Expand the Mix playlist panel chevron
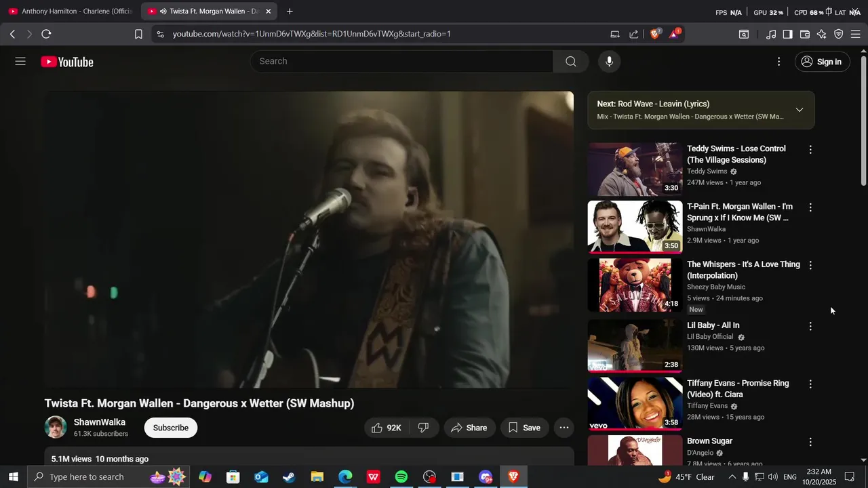This screenshot has width=868, height=488. (x=800, y=110)
